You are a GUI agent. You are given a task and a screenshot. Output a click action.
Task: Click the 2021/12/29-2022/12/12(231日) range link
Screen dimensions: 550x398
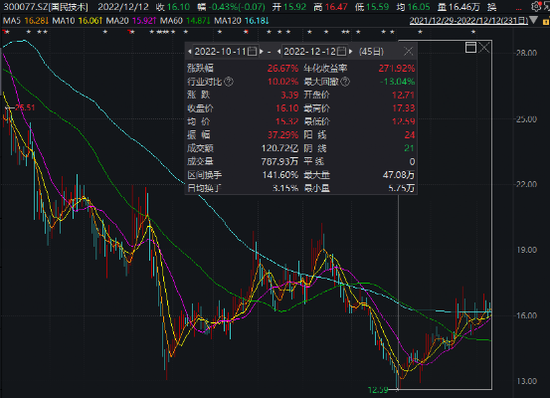tap(469, 20)
